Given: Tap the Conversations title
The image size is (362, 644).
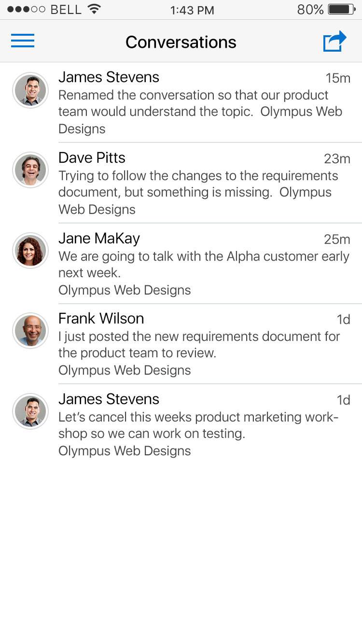Looking at the screenshot, I should pyautogui.click(x=181, y=42).
